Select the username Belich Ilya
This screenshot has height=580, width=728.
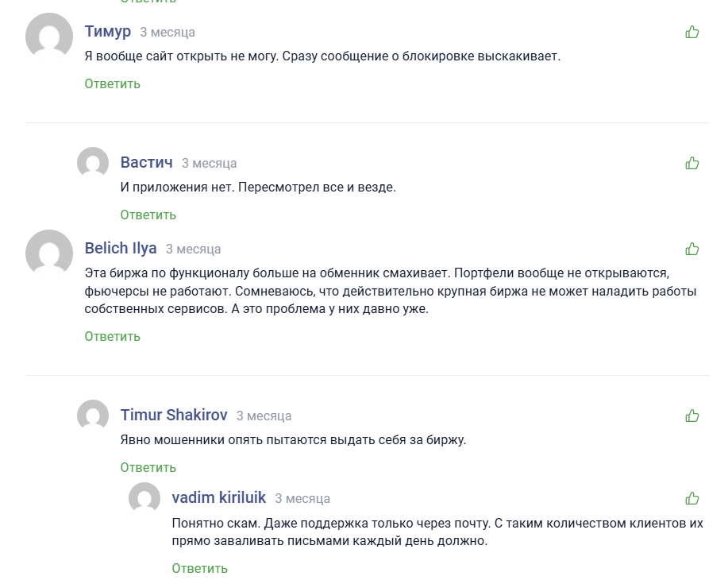[x=120, y=248]
